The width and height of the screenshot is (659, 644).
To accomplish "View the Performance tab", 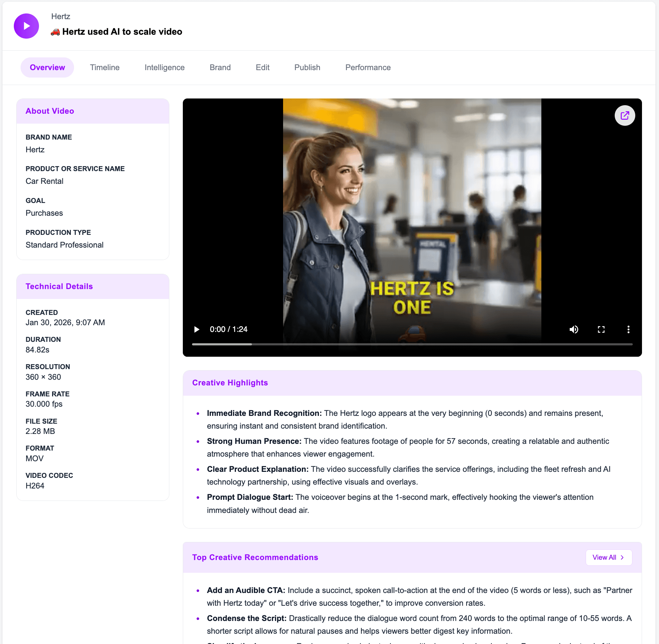I will pos(368,67).
